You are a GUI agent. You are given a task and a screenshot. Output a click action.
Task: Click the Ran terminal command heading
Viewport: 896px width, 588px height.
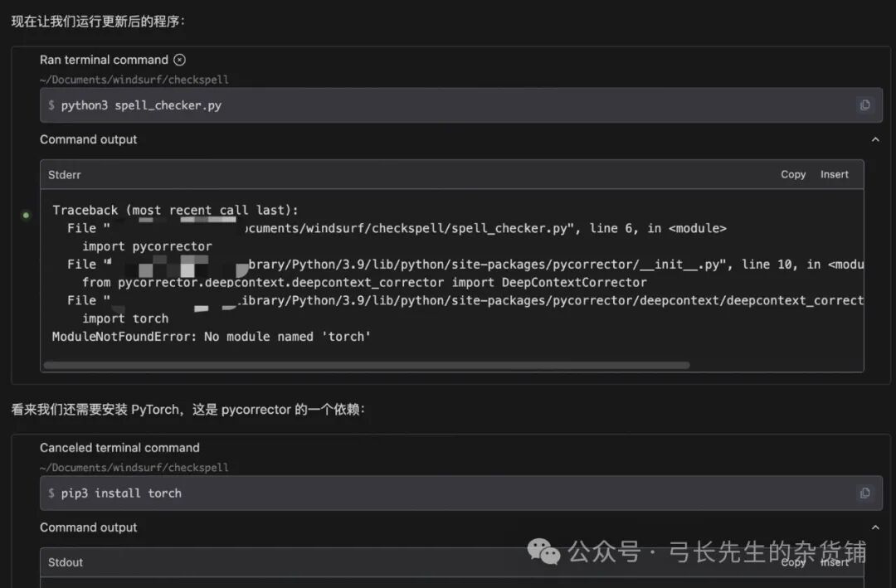104,60
